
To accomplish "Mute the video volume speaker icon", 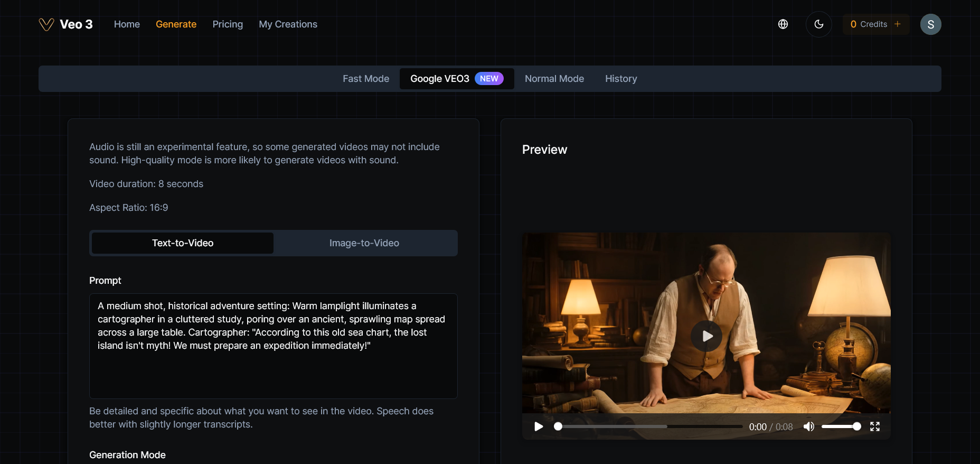I will click(x=809, y=426).
